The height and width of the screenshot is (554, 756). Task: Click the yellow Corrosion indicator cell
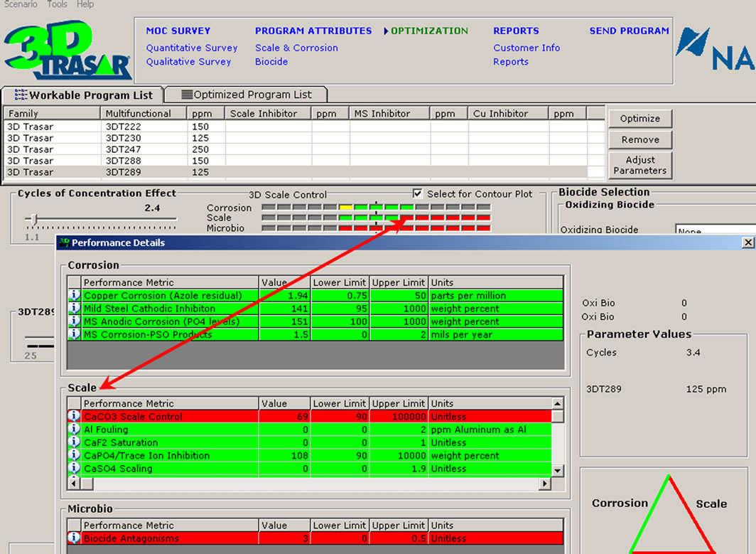[345, 207]
